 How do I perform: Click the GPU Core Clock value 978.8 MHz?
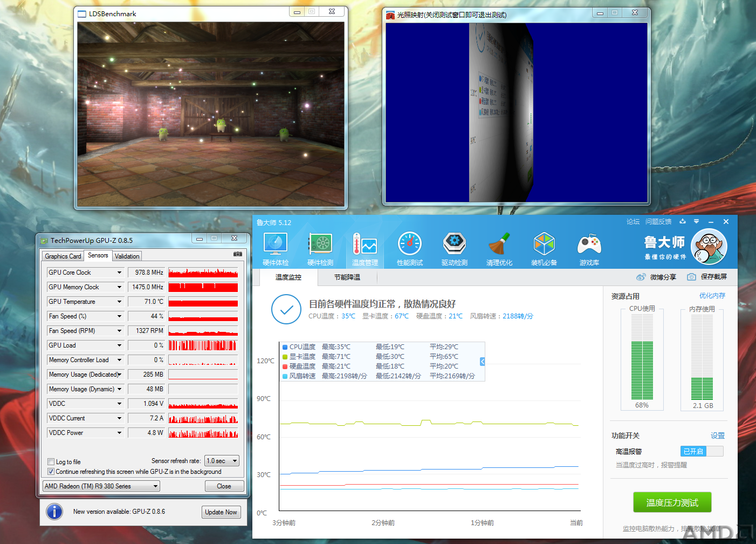click(146, 273)
